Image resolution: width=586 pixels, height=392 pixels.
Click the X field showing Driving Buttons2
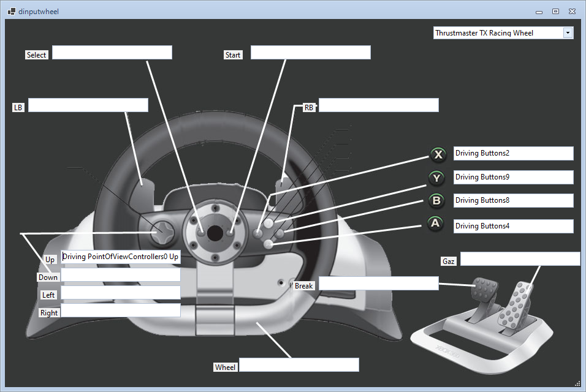[x=514, y=154]
